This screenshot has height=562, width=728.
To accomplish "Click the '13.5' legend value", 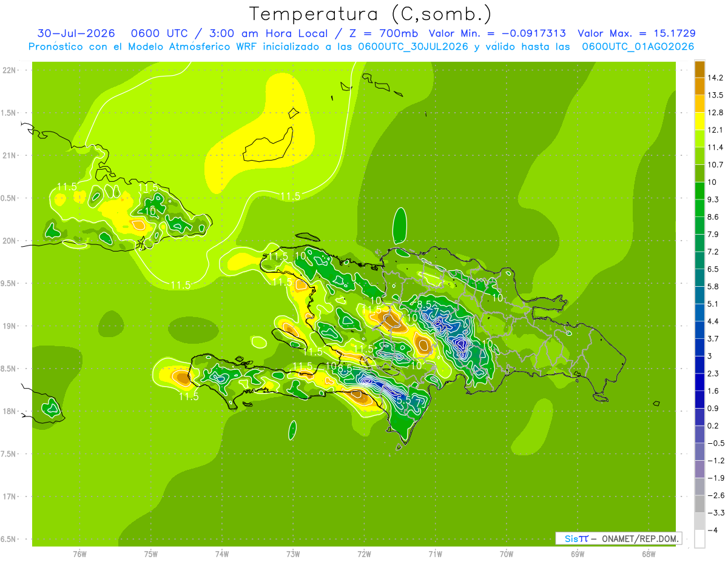I will point(716,95).
